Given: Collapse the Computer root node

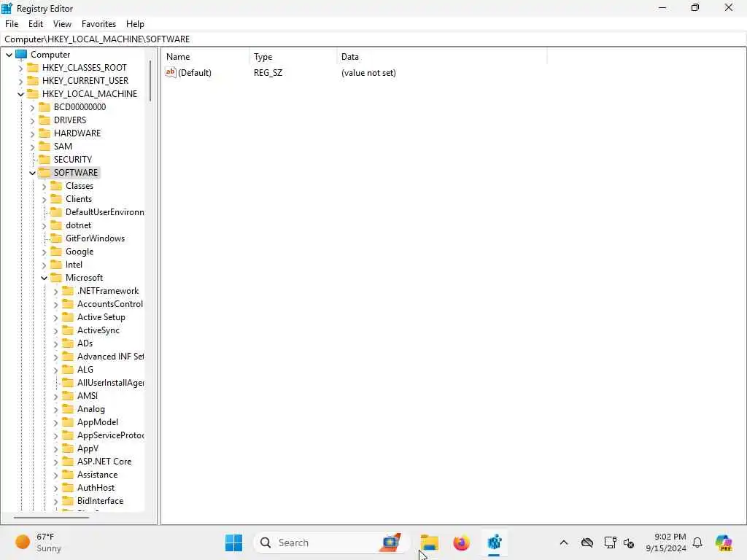Looking at the screenshot, I should [x=9, y=55].
